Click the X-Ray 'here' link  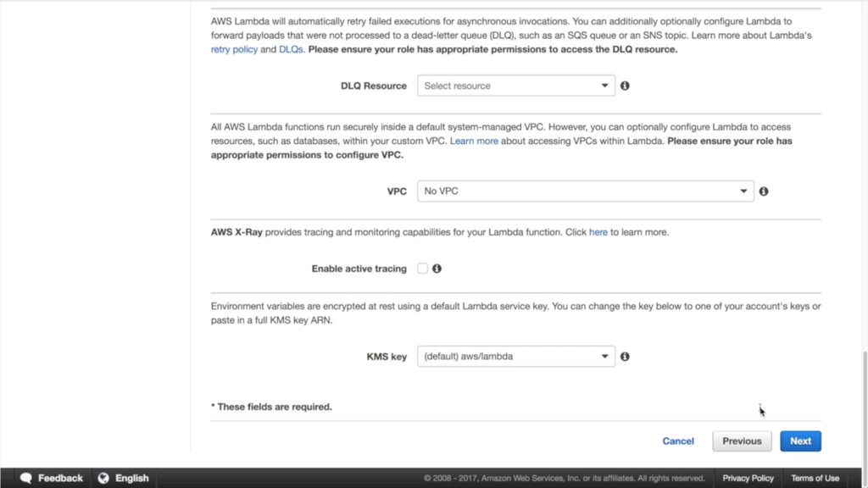pyautogui.click(x=598, y=232)
